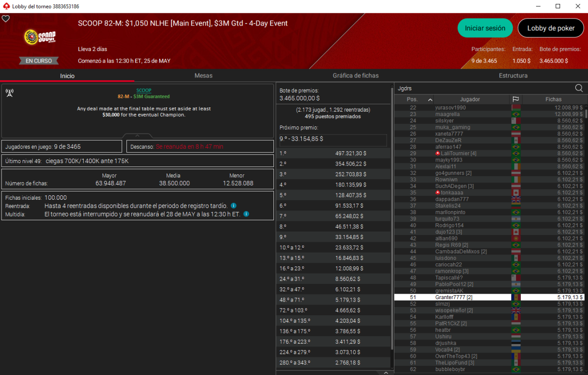
Task: Sort by Fichas column header
Action: pyautogui.click(x=553, y=99)
